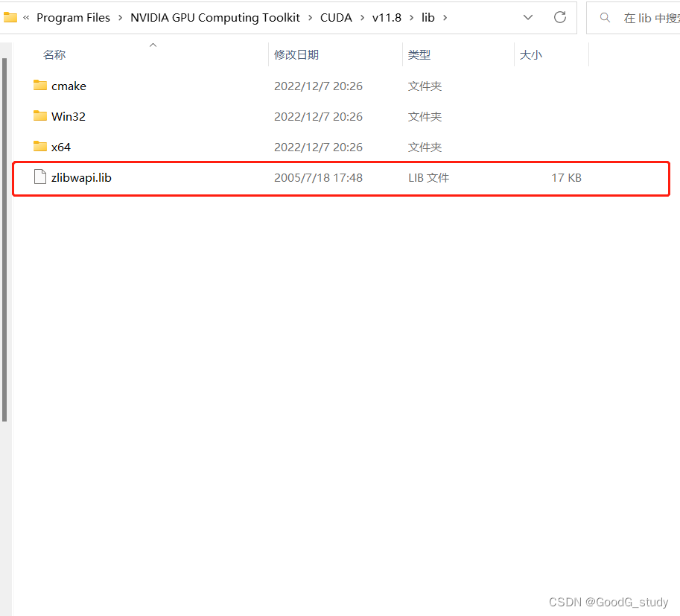
Task: Click the folder icon at the address bar start
Action: (10, 16)
